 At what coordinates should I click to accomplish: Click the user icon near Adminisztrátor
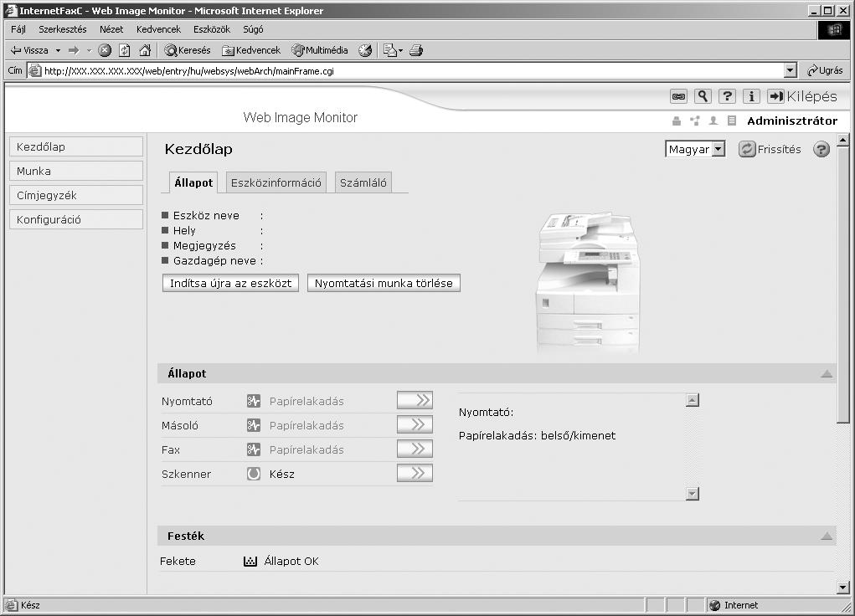[x=713, y=121]
